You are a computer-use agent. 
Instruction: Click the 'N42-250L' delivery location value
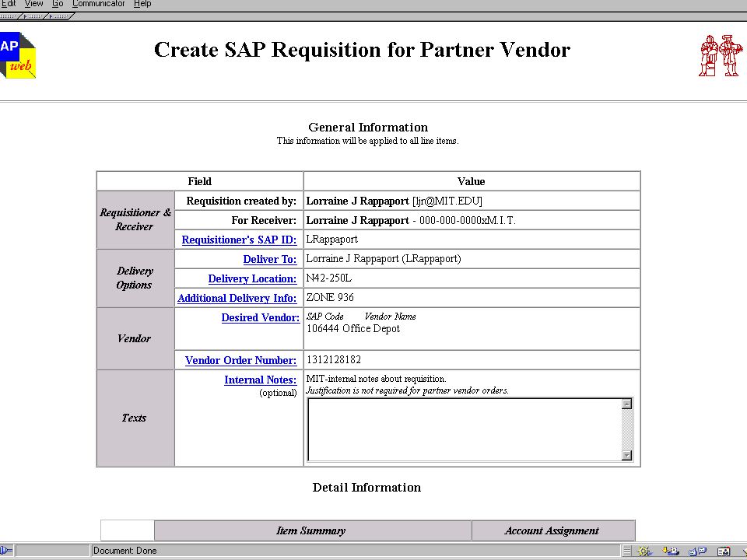328,278
